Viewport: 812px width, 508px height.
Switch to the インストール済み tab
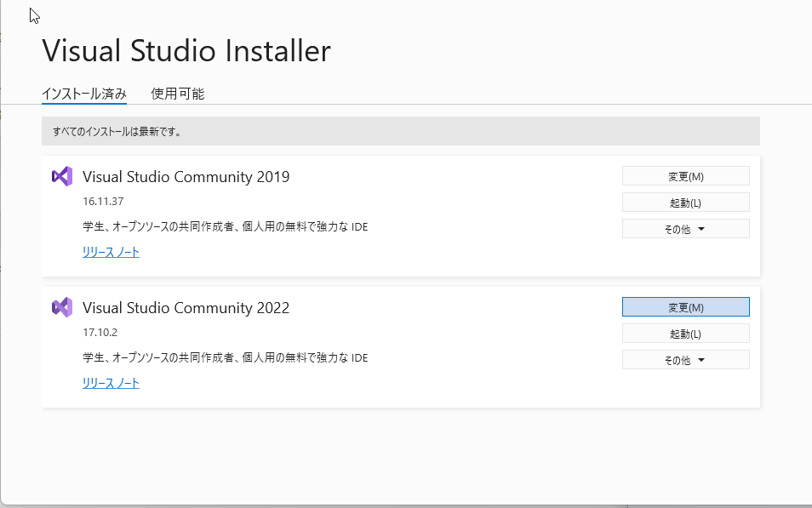pyautogui.click(x=84, y=94)
